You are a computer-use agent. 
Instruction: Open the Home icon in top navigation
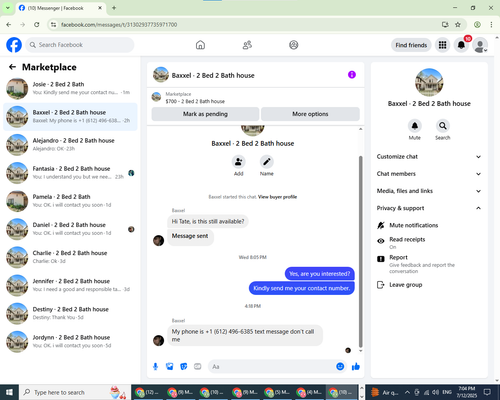[200, 45]
